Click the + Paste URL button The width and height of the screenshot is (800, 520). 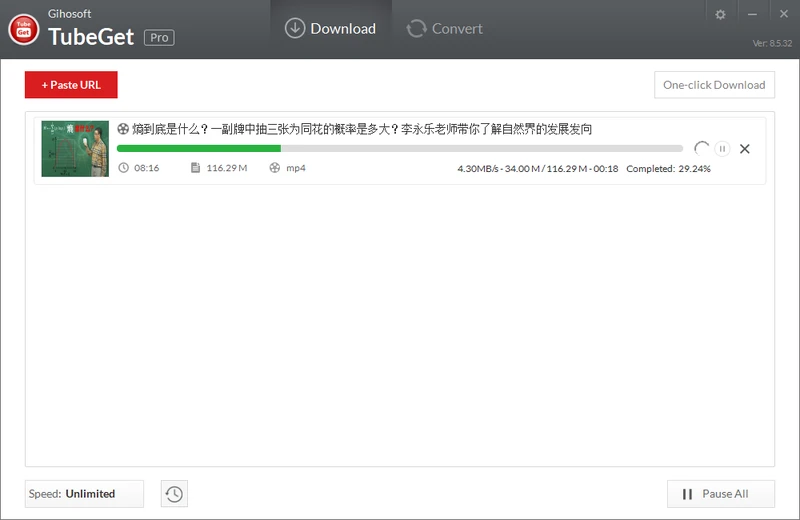click(x=71, y=85)
